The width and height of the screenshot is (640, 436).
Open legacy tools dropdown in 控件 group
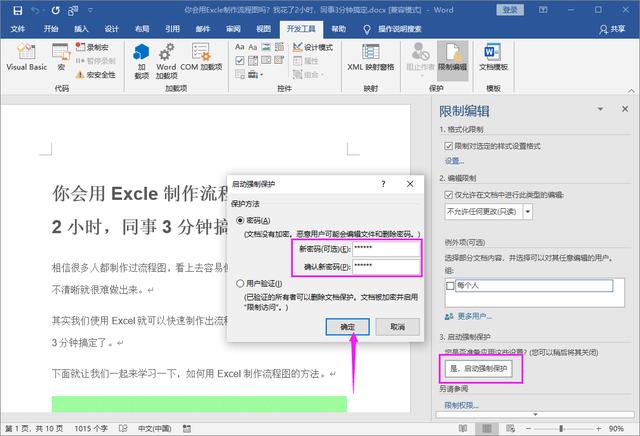coord(256,74)
